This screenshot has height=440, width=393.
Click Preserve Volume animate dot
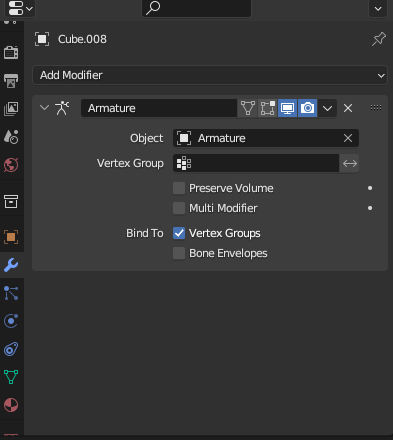pos(370,188)
